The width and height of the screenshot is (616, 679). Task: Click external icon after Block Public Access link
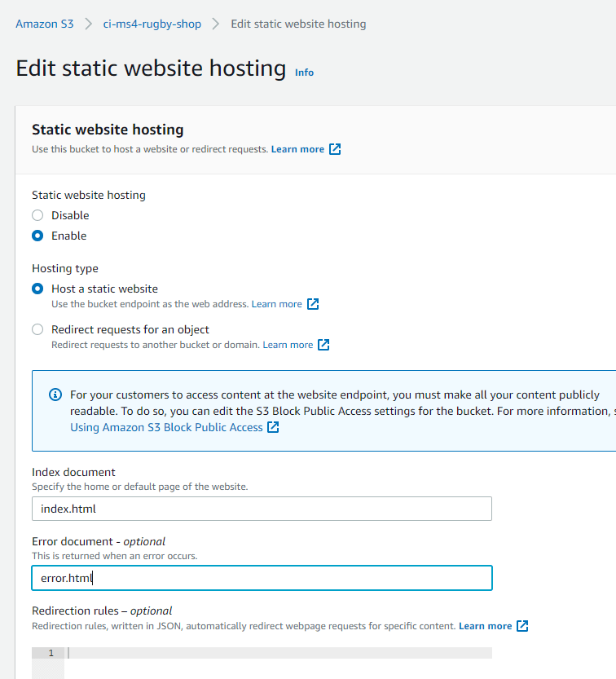pyautogui.click(x=273, y=427)
